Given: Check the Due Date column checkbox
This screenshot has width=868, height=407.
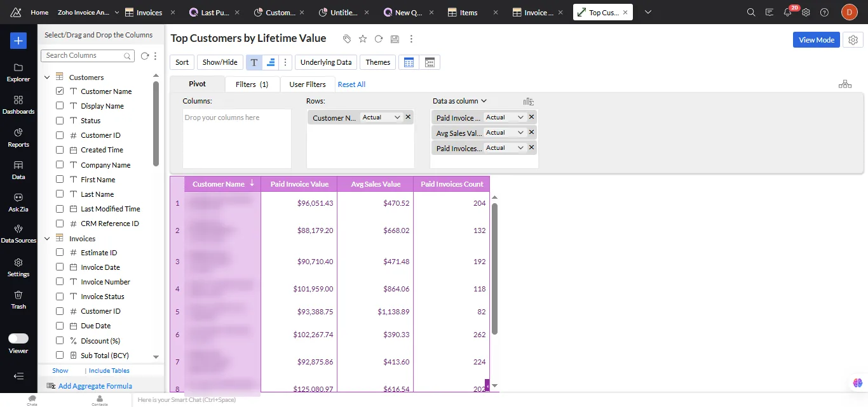Looking at the screenshot, I should pos(60,326).
